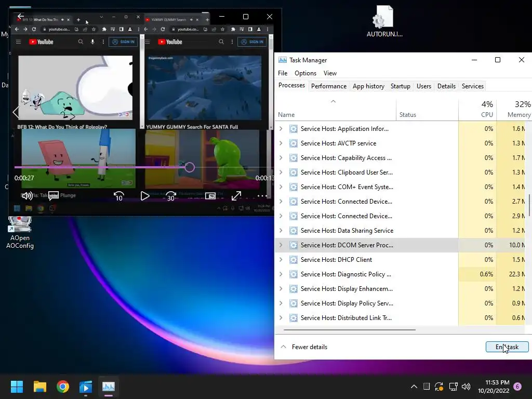This screenshot has width=532, height=399.
Task: Open more options in video player
Action: coord(262,196)
